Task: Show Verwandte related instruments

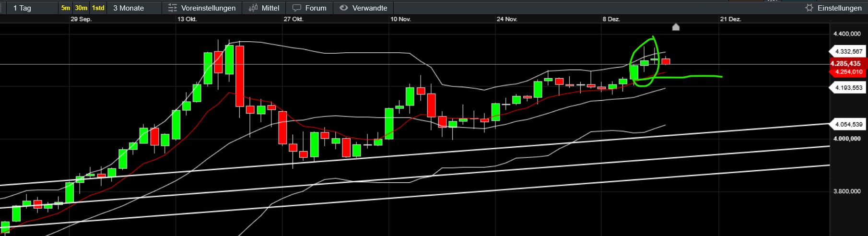Action: 363,8
